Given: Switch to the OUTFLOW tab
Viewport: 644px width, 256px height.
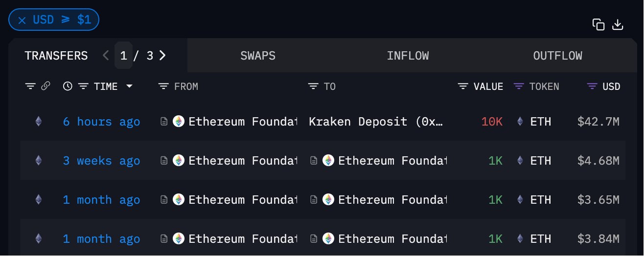Looking at the screenshot, I should pos(558,56).
